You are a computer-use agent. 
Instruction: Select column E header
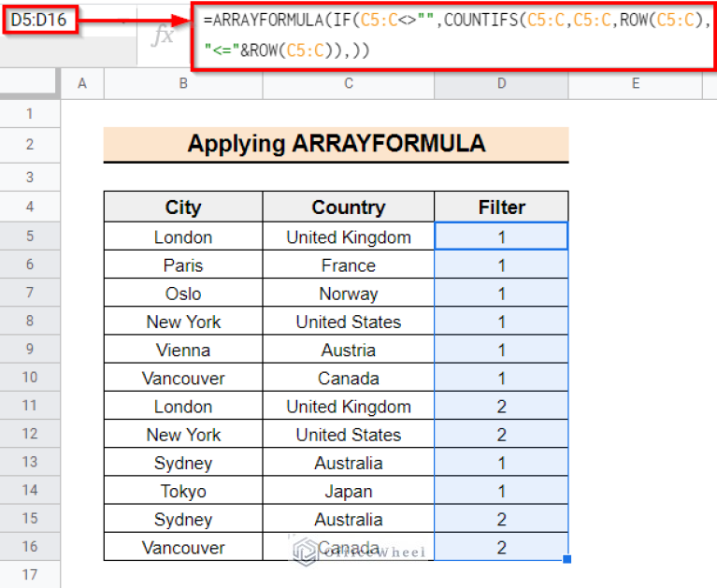pyautogui.click(x=636, y=84)
